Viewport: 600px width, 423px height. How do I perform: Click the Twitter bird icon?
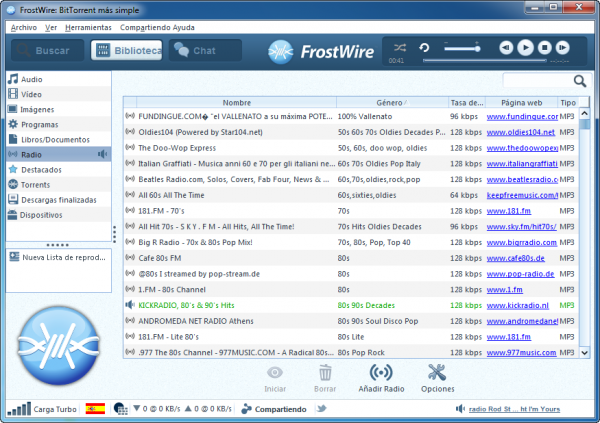pos(322,409)
